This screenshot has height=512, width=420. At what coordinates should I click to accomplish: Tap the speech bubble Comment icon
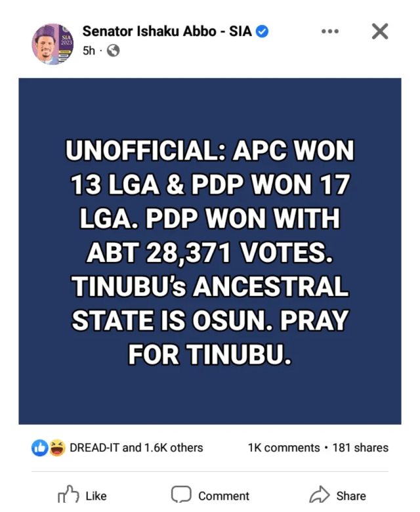181,495
